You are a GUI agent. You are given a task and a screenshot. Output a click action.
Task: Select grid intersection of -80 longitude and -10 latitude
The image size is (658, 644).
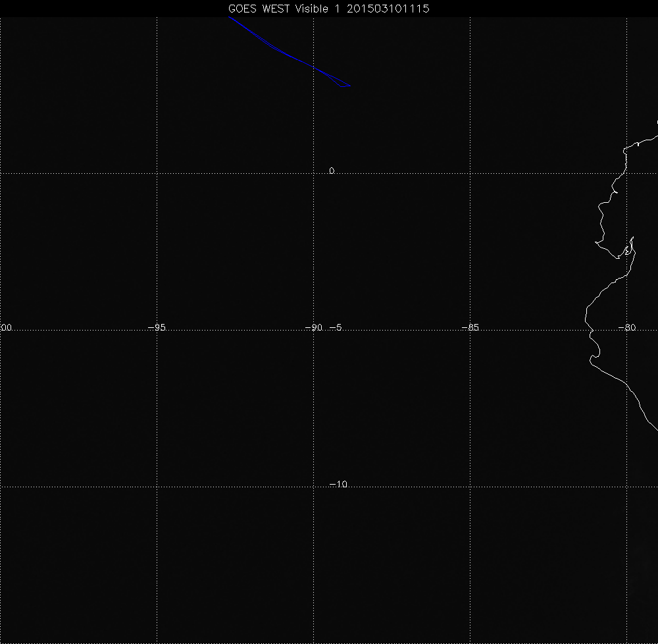(626, 487)
